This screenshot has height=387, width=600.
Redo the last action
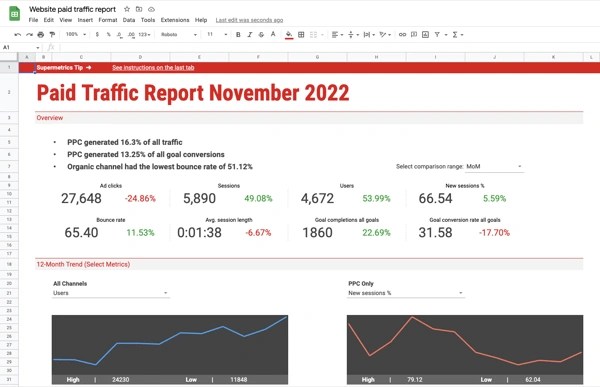tap(29, 34)
